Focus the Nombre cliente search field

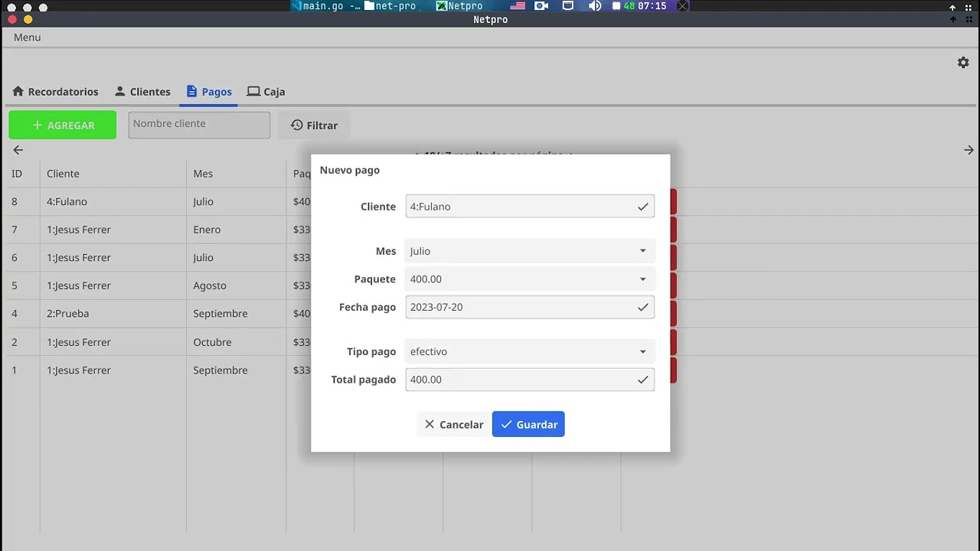(x=199, y=125)
